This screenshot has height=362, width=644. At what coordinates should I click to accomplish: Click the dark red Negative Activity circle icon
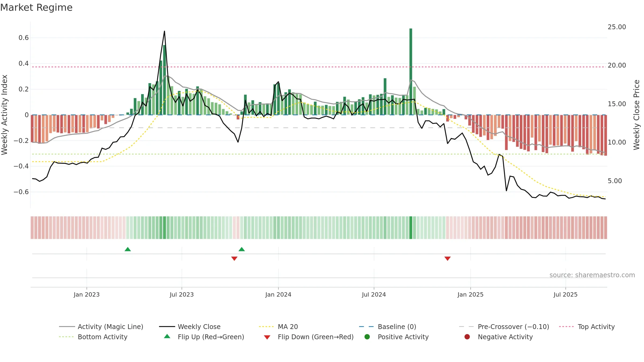[x=467, y=337]
